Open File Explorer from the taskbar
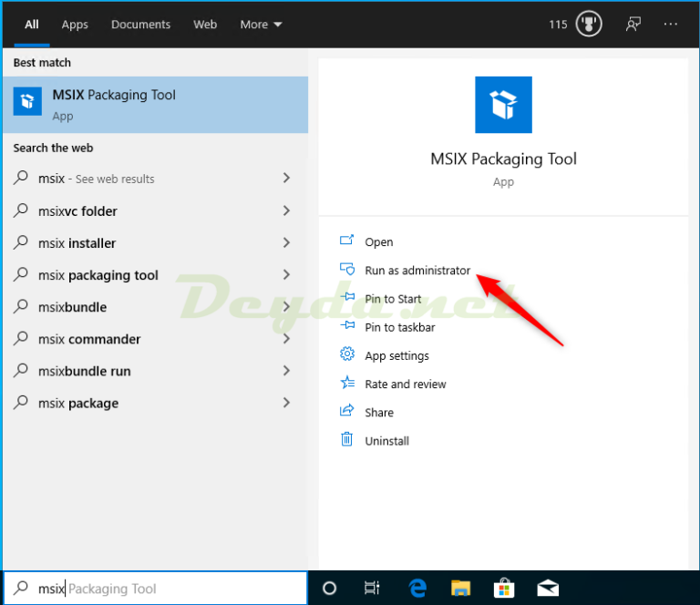Viewport: 700px width, 605px height. coord(461,588)
